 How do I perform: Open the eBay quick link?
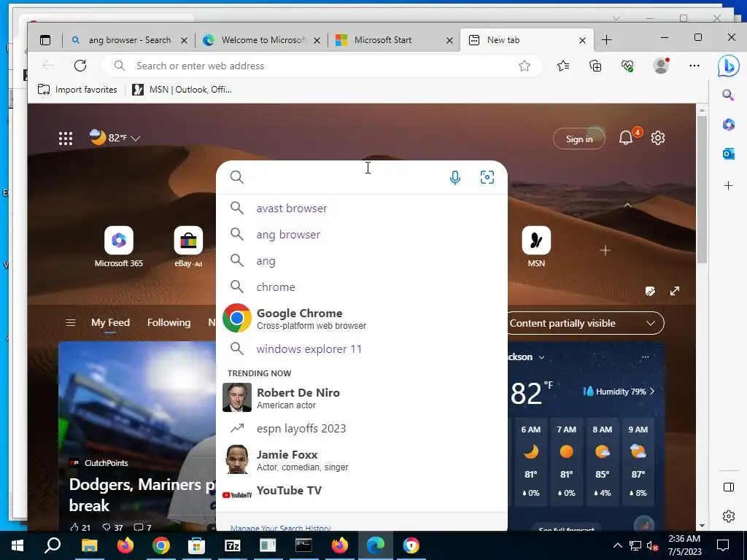pos(188,247)
